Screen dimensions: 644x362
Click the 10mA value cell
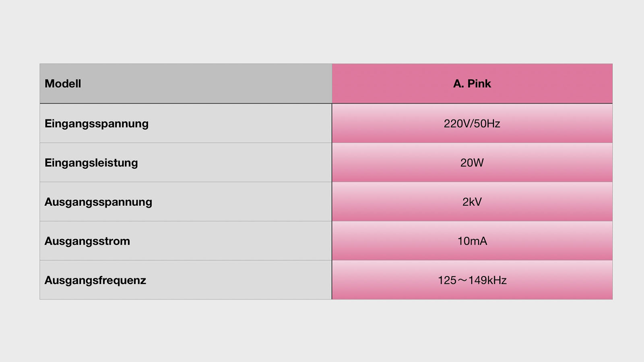[472, 241]
